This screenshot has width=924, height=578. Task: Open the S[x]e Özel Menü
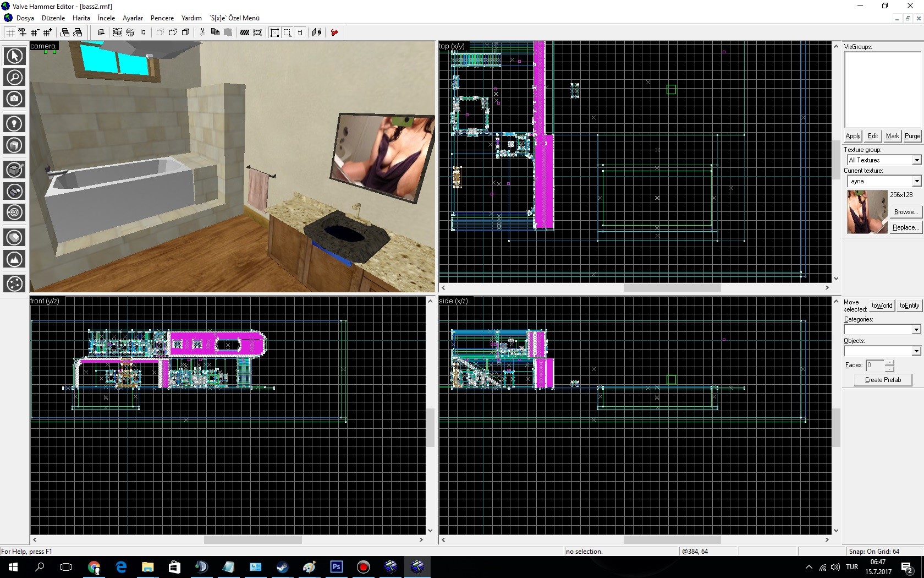[235, 18]
